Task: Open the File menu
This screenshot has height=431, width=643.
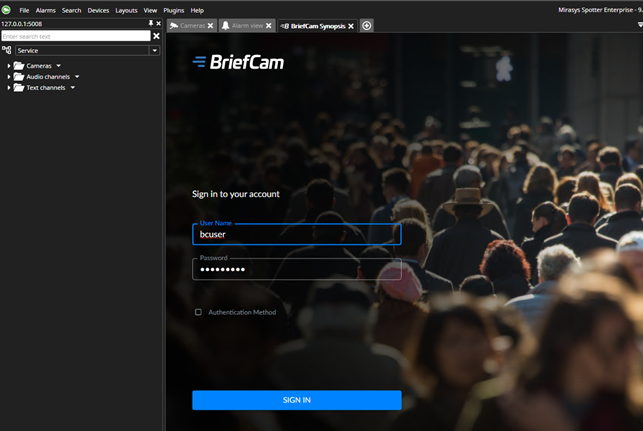Action: [24, 10]
